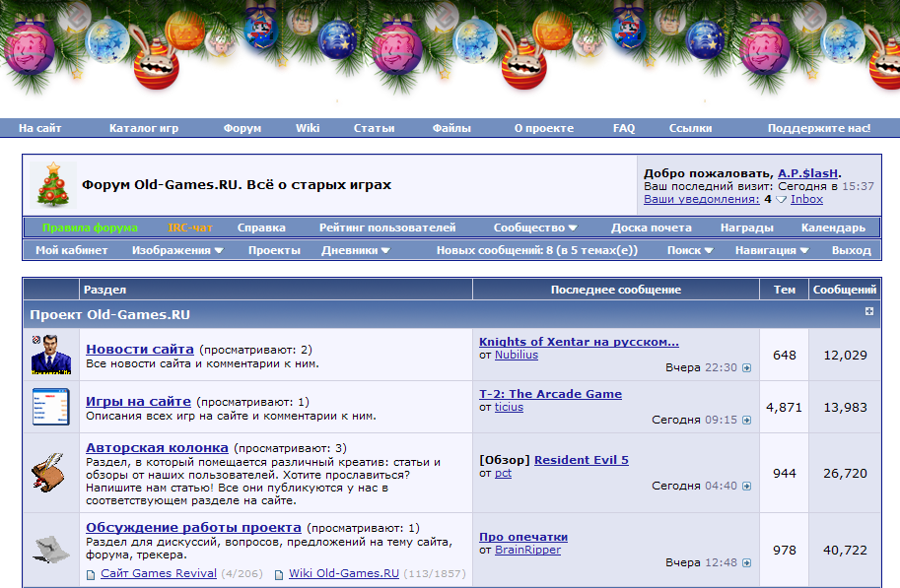900x588 pixels.
Task: Open the Навигация dropdown
Action: 772,250
